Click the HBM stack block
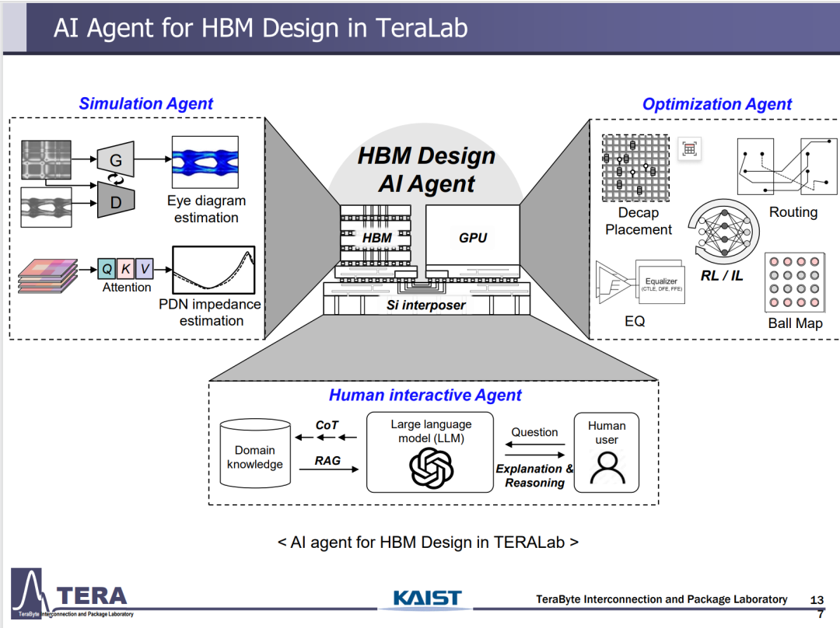The height and width of the screenshot is (628, 840). 376,236
